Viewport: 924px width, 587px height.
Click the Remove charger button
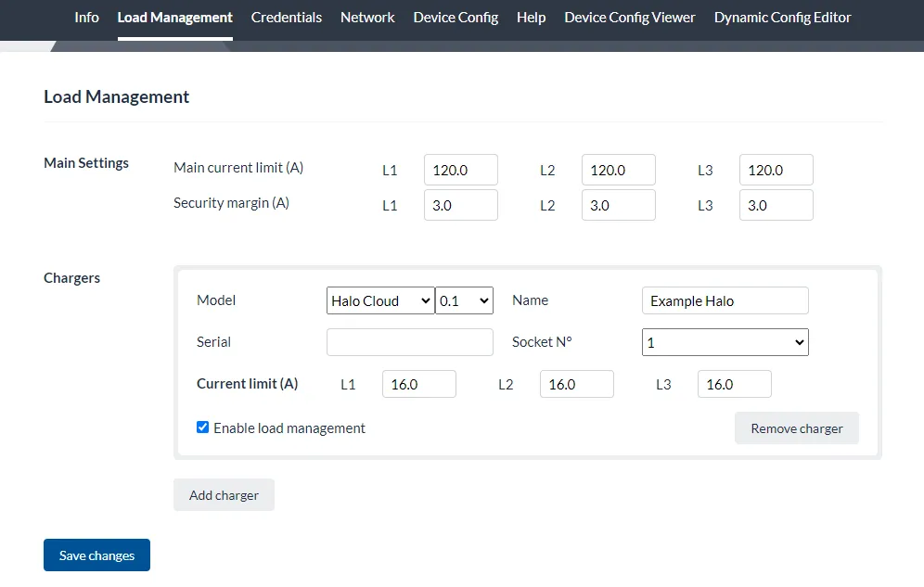pos(797,428)
